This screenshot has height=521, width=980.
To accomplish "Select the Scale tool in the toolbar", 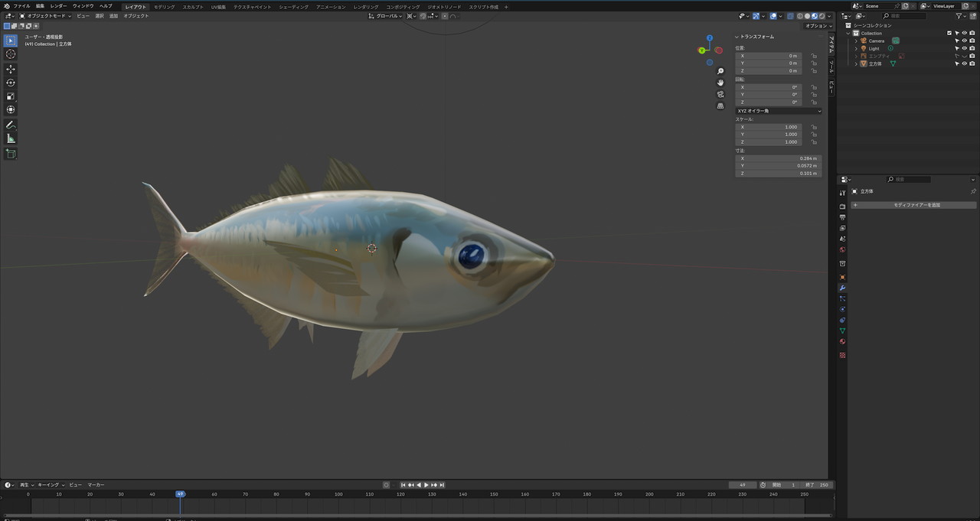I will tap(11, 96).
